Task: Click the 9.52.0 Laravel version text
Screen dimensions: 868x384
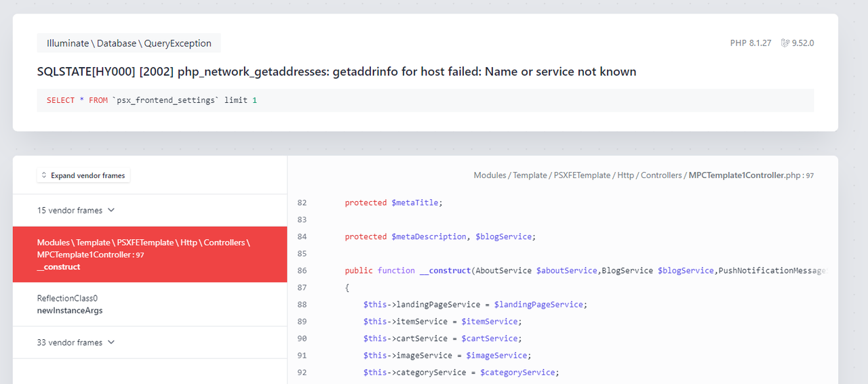Action: (x=803, y=43)
